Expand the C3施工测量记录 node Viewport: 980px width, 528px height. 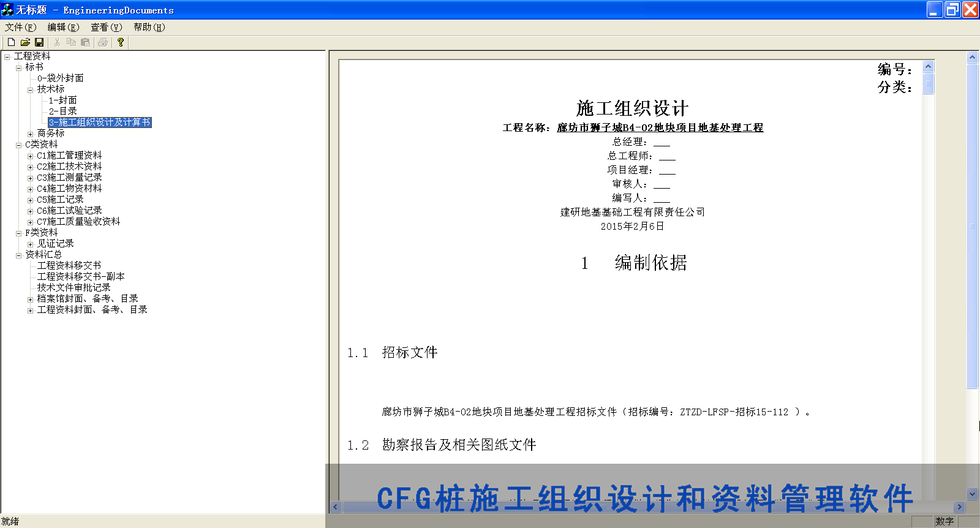pos(30,178)
